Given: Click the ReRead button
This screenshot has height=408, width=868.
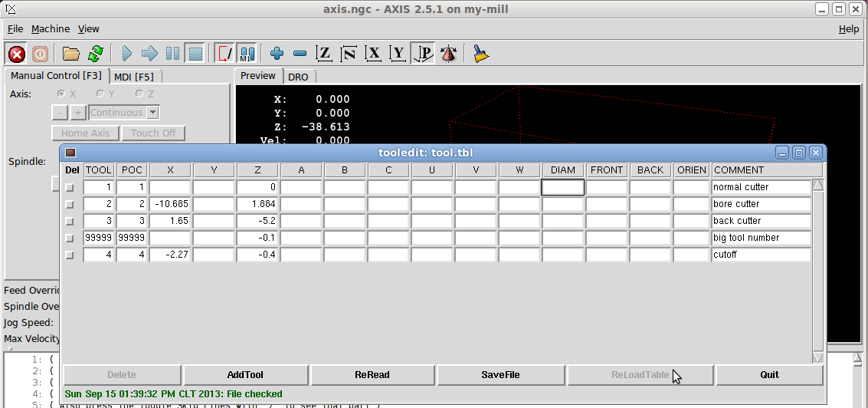Looking at the screenshot, I should (372, 375).
